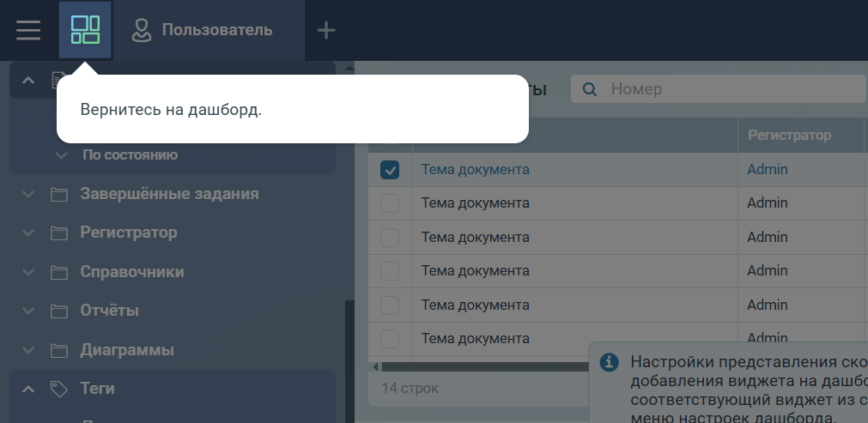Viewport: 868px width, 423px height.
Task: Expand the Справочники folder chevron
Action: tap(28, 272)
